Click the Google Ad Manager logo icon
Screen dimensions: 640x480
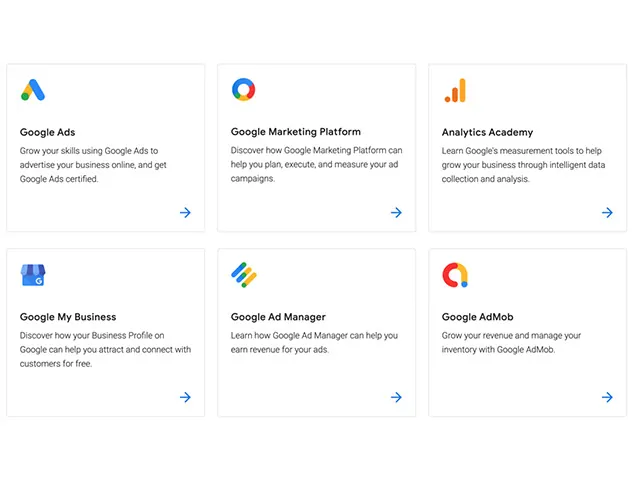coord(244,274)
